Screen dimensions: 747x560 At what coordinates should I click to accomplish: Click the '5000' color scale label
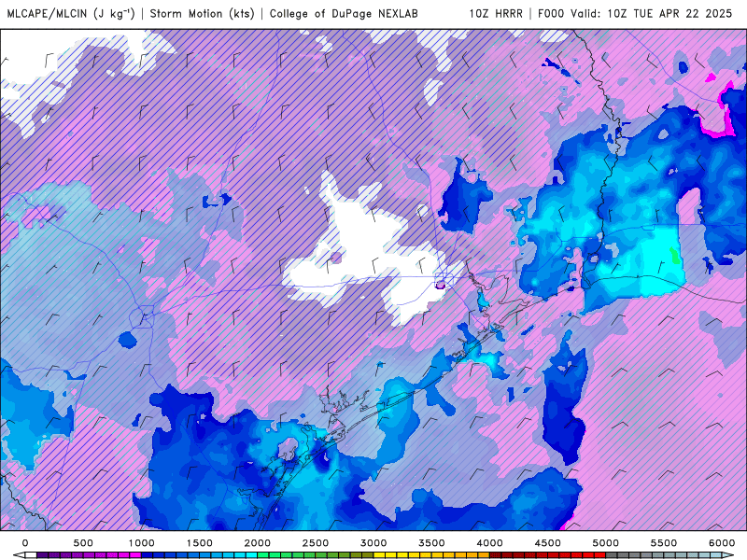pos(605,543)
